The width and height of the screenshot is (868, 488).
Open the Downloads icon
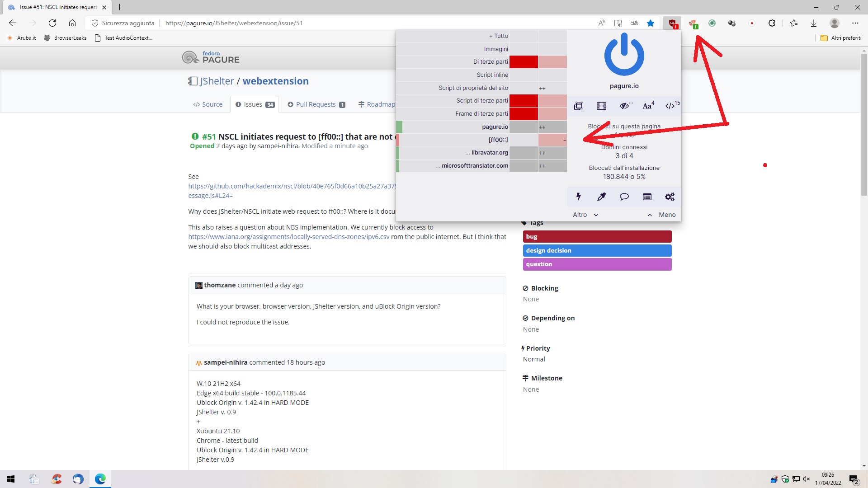tap(814, 23)
